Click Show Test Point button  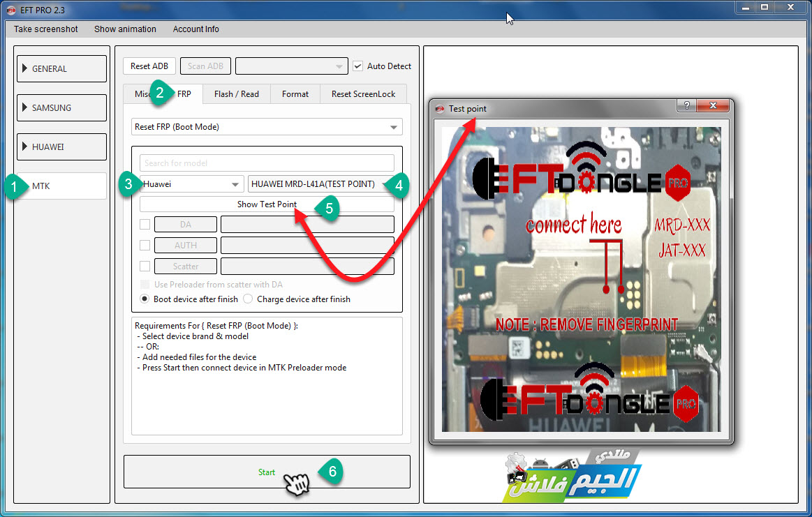(x=267, y=204)
